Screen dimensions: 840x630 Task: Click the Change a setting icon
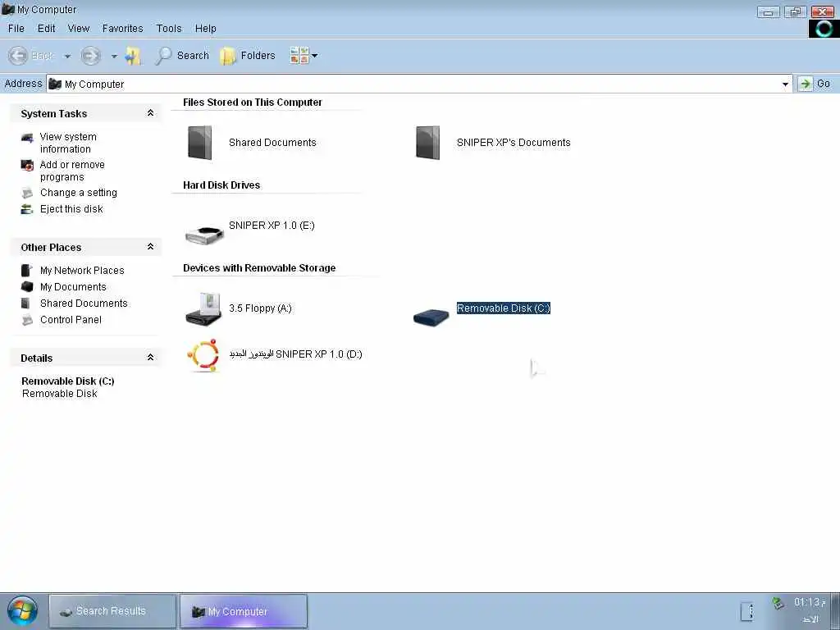point(27,193)
